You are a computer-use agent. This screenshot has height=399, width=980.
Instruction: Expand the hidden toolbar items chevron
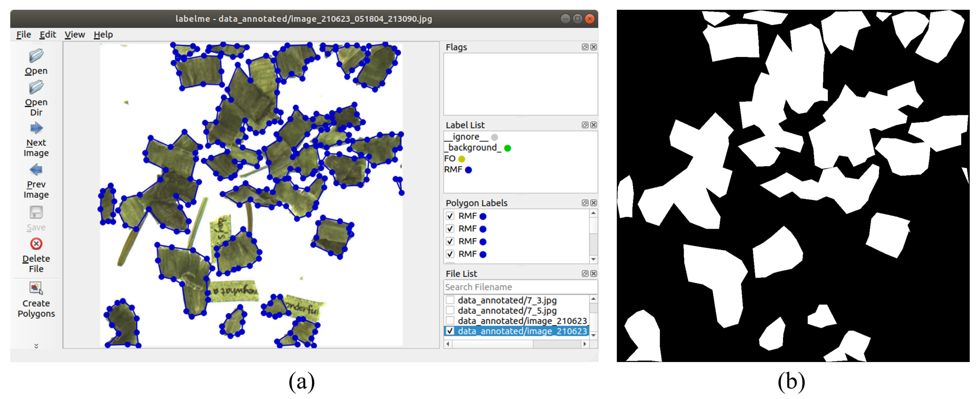click(36, 346)
